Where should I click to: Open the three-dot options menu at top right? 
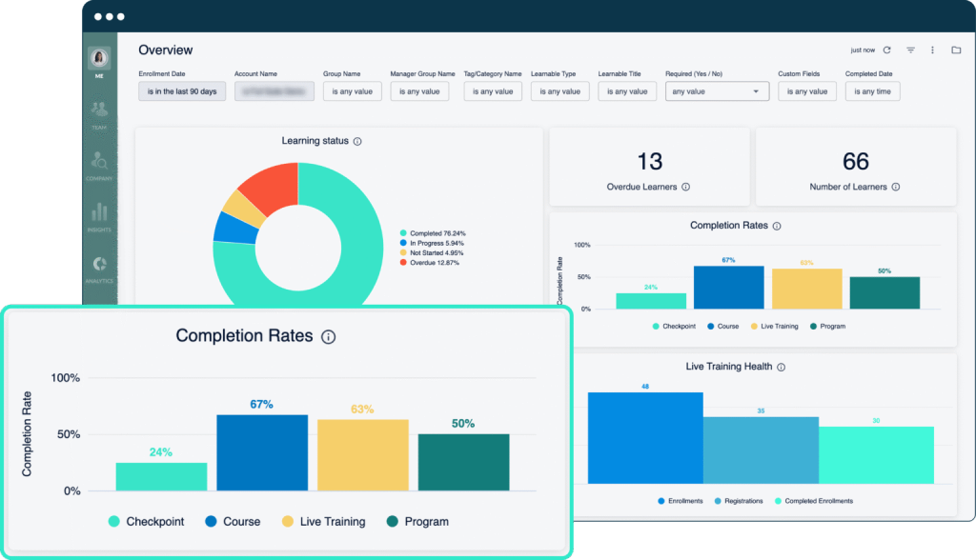[933, 50]
